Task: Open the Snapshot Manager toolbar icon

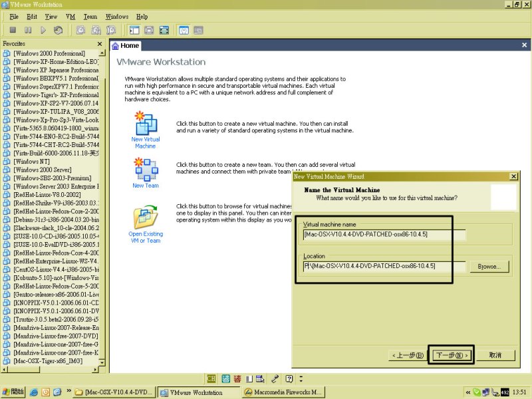Action: (x=111, y=30)
